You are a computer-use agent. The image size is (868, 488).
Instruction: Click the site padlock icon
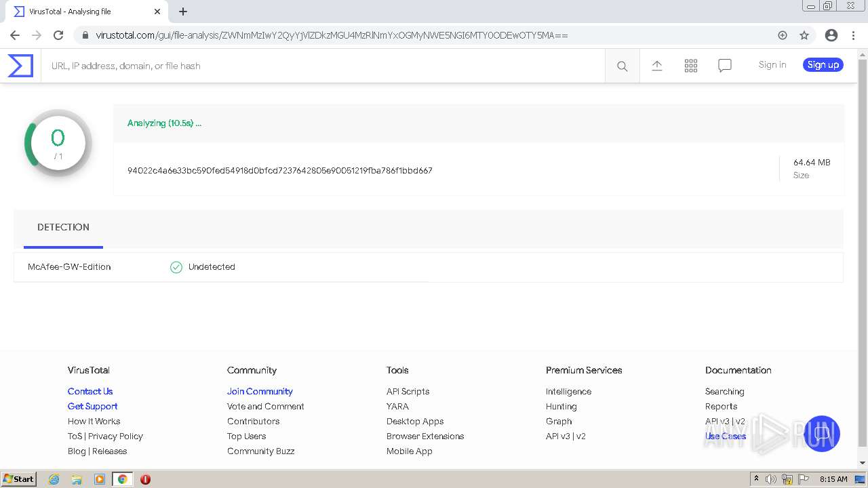[85, 35]
